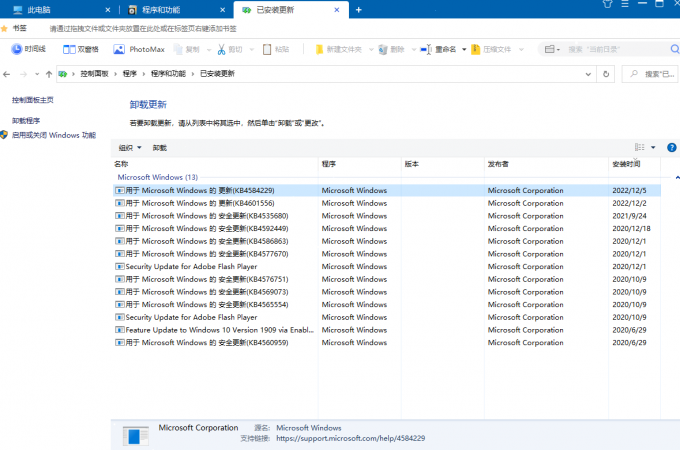This screenshot has width=680, height=450.
Task: Click the 重命名 rename button
Action: click(439, 49)
